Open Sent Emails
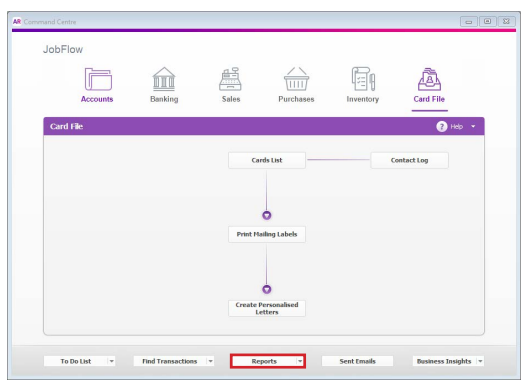528x384 pixels. (357, 361)
